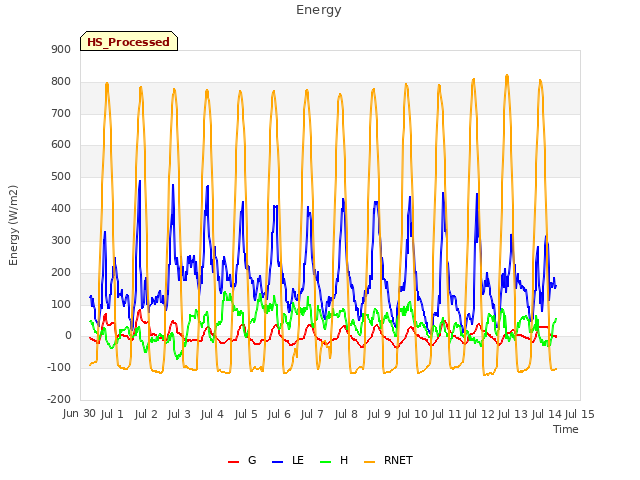Click the Jul 10 x-axis tick label
Screen dimensions: 640x480
pyautogui.click(x=412, y=414)
